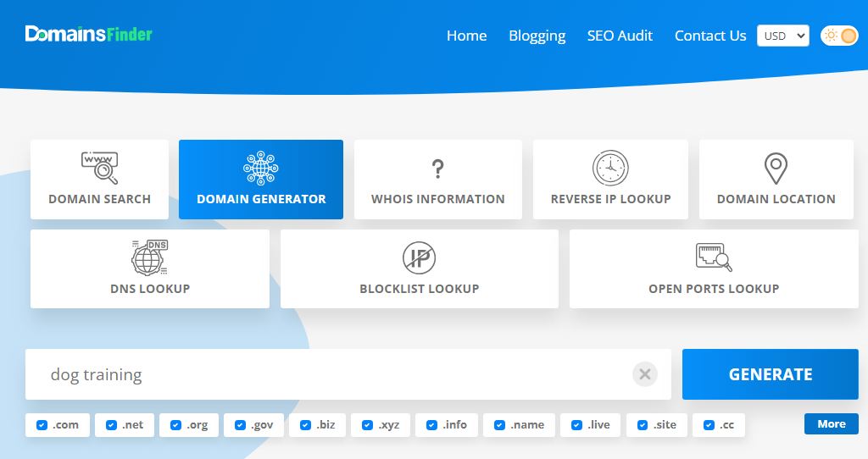The height and width of the screenshot is (459, 868).
Task: Open Whois Information question mark icon
Action: (x=437, y=168)
